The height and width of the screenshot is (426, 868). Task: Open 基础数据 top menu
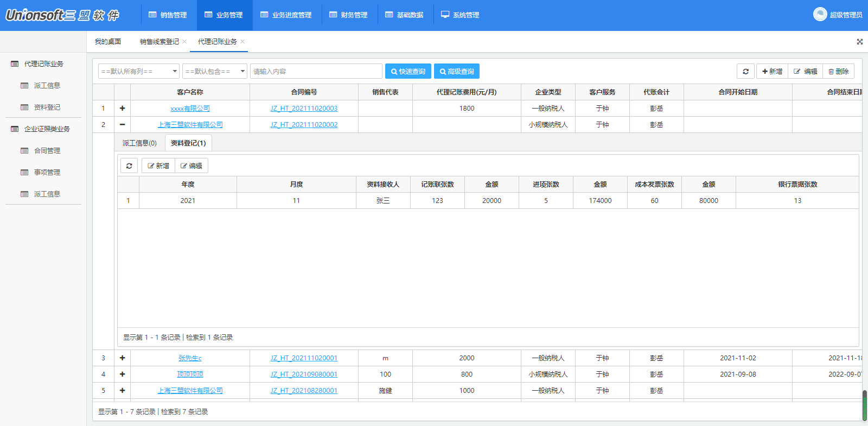pyautogui.click(x=405, y=15)
